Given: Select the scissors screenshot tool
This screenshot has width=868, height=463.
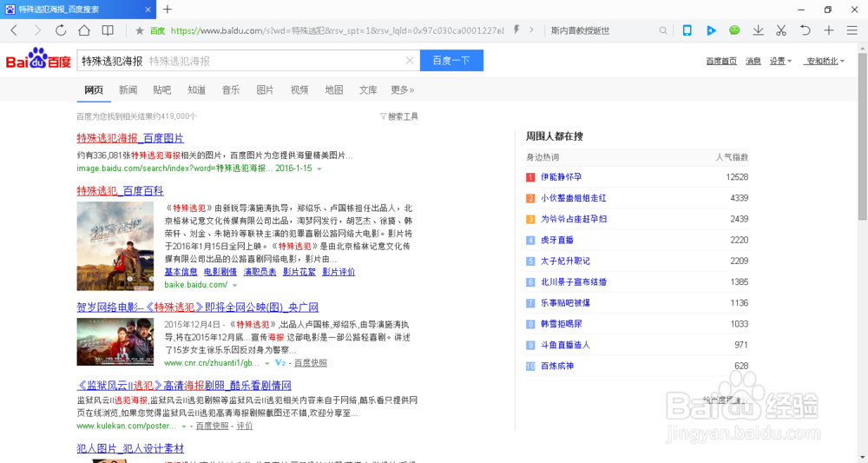Looking at the screenshot, I should (781, 30).
